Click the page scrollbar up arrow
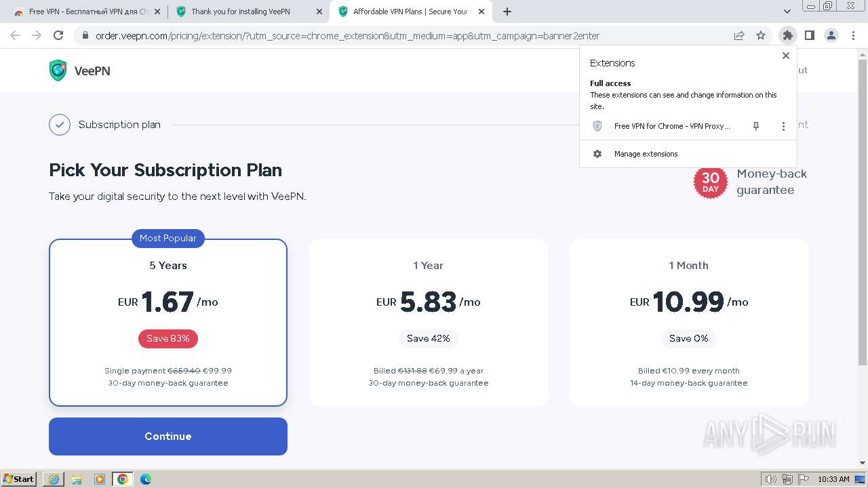This screenshot has height=488, width=868. (862, 54)
